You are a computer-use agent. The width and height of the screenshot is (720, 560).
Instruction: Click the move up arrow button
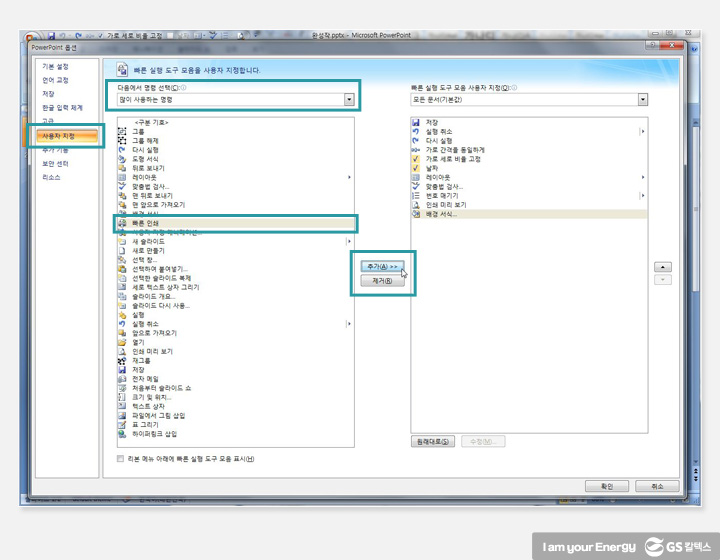(x=661, y=267)
